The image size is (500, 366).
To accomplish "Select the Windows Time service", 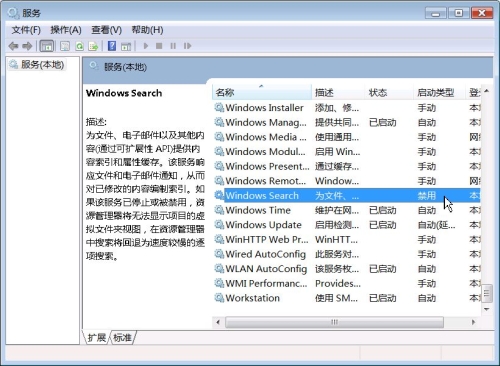I will pos(258,210).
